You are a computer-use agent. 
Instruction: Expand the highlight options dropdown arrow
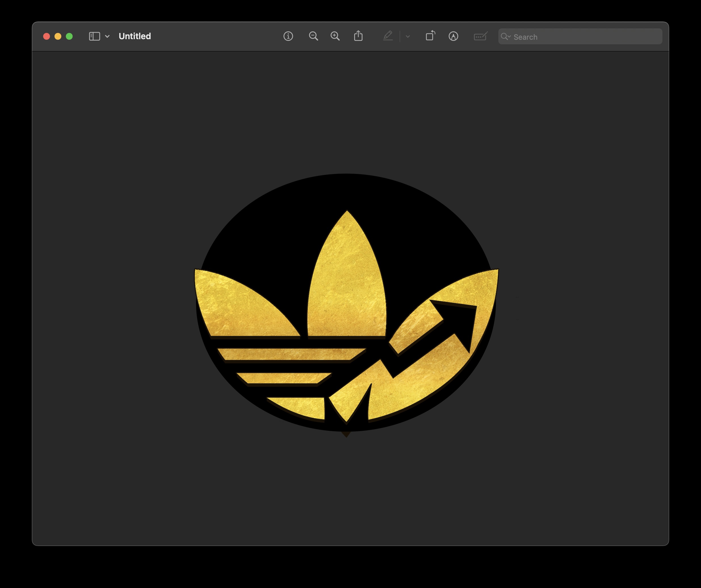coord(408,36)
